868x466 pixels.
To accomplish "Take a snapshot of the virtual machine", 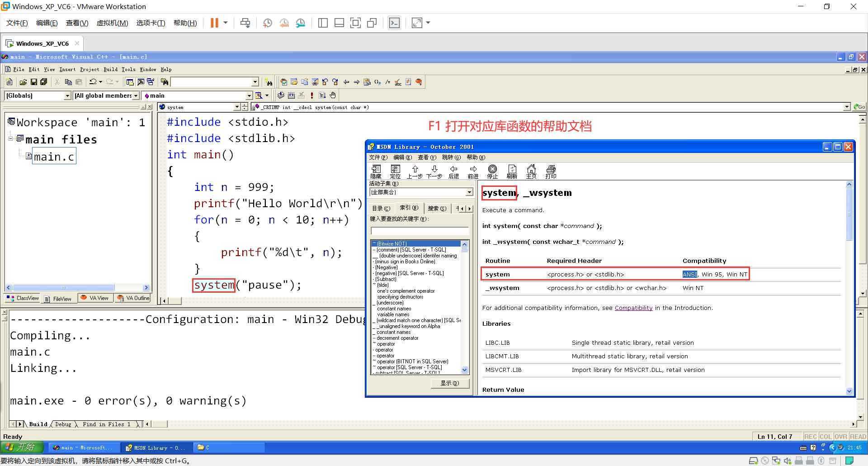I will [268, 23].
